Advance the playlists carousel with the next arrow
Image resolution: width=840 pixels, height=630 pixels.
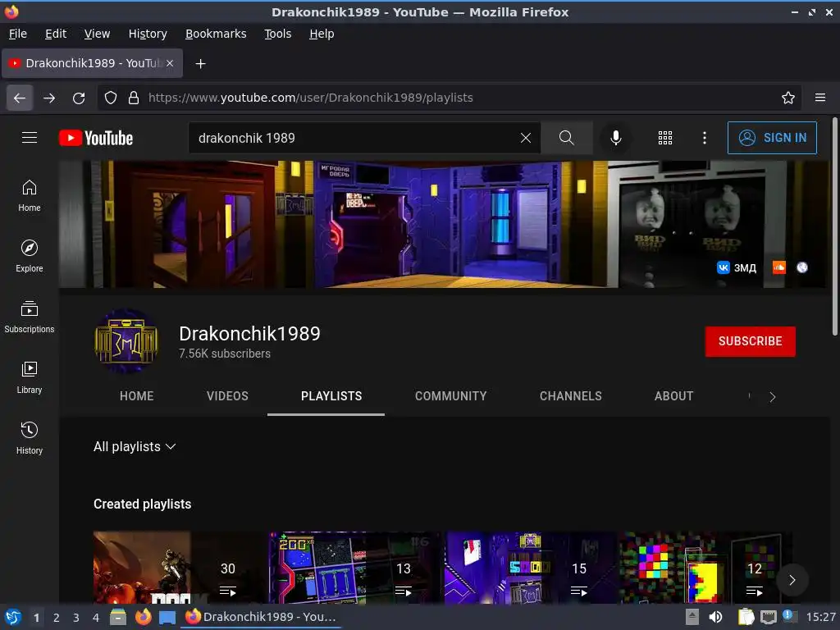tap(792, 580)
